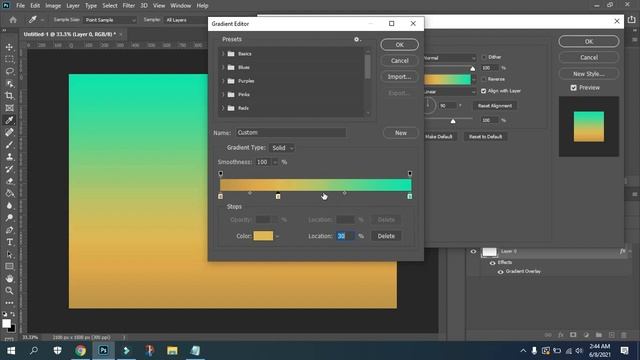The height and width of the screenshot is (360, 640).
Task: Select the Horizontal Type tool
Action: pos(9,242)
